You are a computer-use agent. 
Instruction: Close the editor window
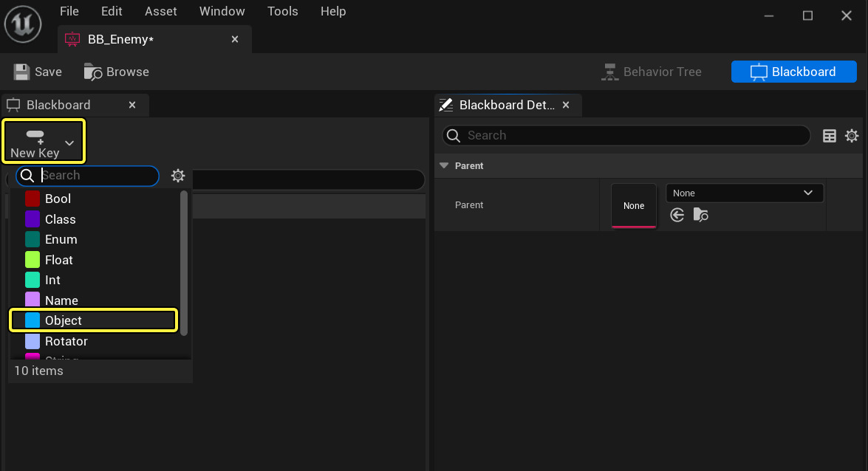[847, 16]
